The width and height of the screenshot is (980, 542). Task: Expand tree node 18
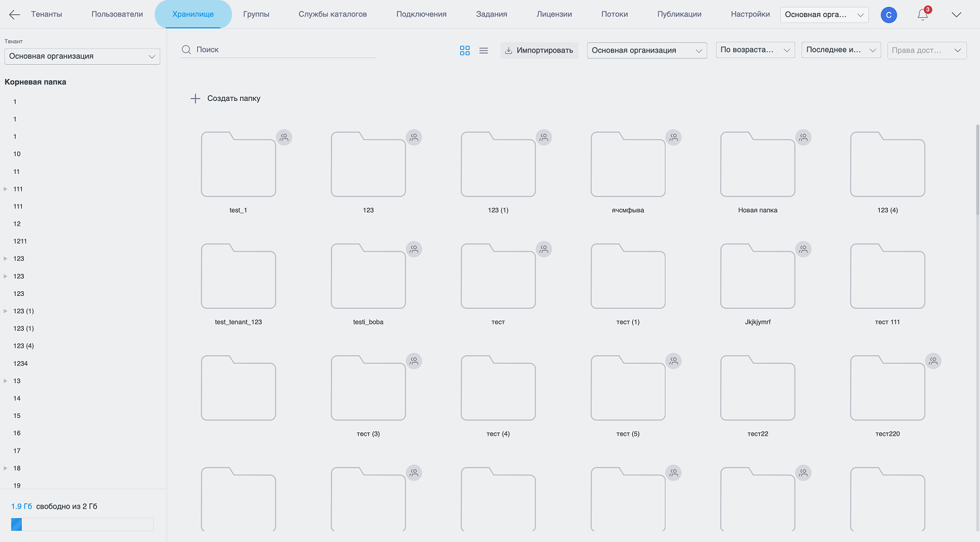pyautogui.click(x=5, y=468)
